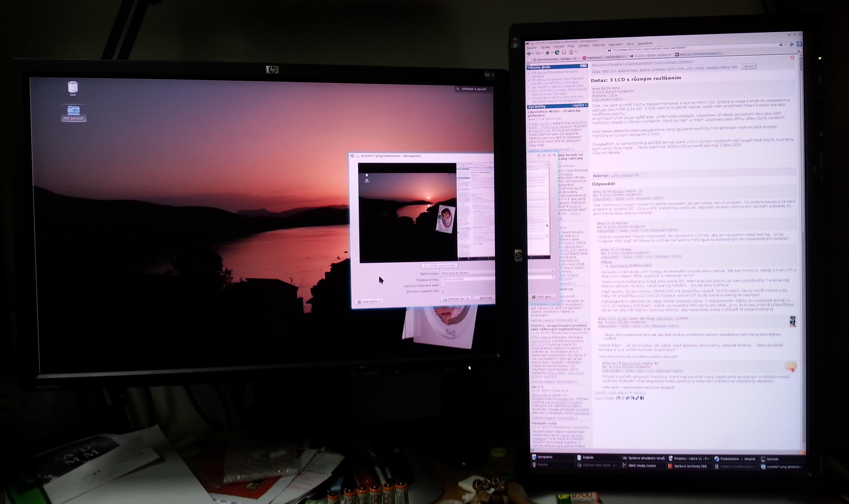Click the Go arrow beside address bar
The image size is (849, 504).
point(792,44)
